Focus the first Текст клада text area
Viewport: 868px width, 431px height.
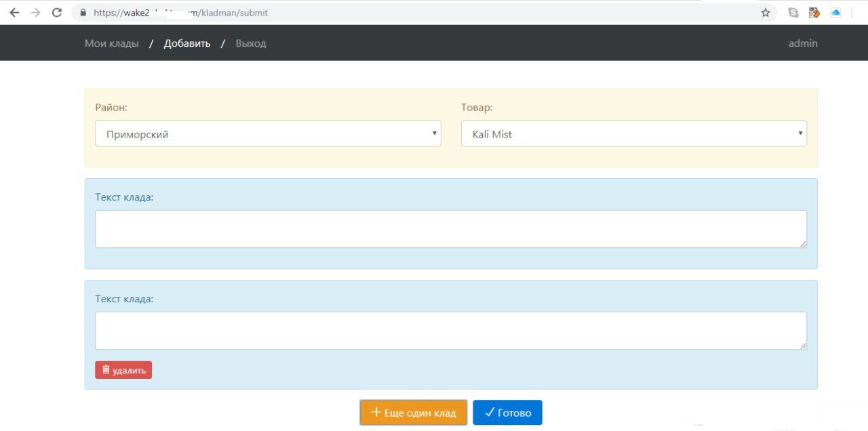click(x=450, y=229)
